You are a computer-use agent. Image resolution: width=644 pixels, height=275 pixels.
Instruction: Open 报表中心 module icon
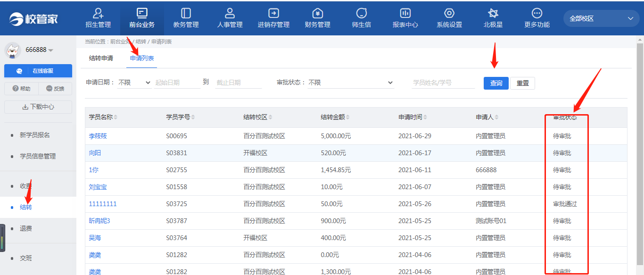click(405, 13)
